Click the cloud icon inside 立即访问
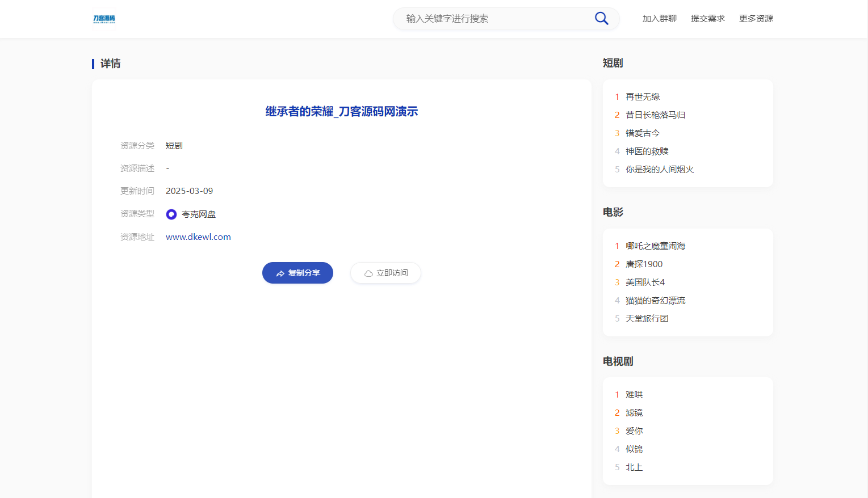The image size is (868, 498). pyautogui.click(x=367, y=273)
